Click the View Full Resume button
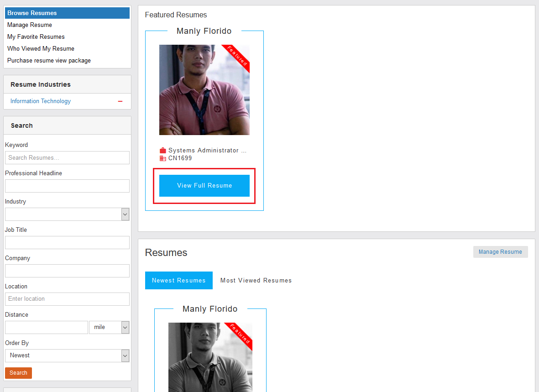Screen dimensions: 539x392 click(204, 186)
